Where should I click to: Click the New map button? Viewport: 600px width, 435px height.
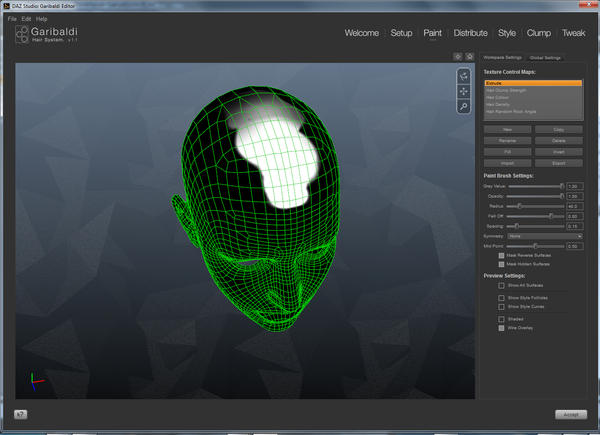tap(507, 130)
